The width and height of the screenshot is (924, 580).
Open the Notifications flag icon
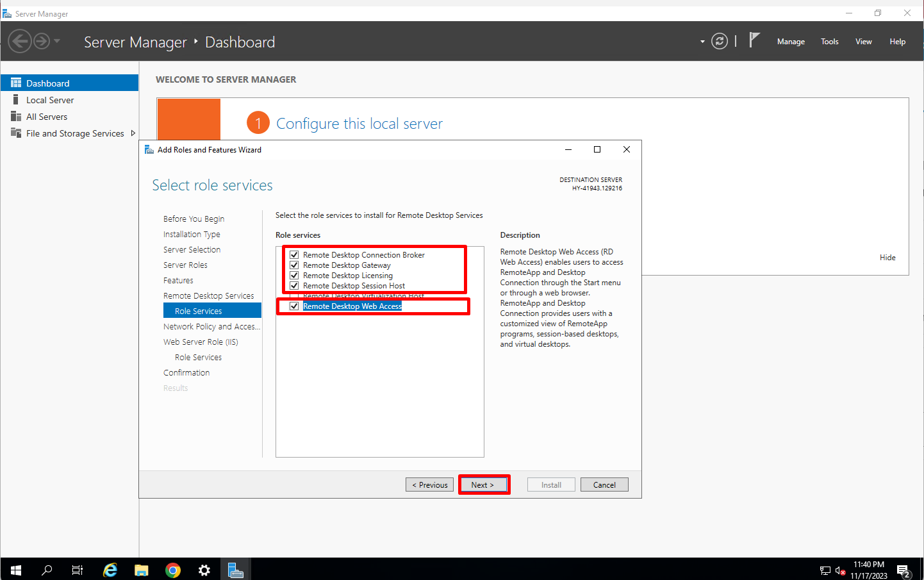754,40
